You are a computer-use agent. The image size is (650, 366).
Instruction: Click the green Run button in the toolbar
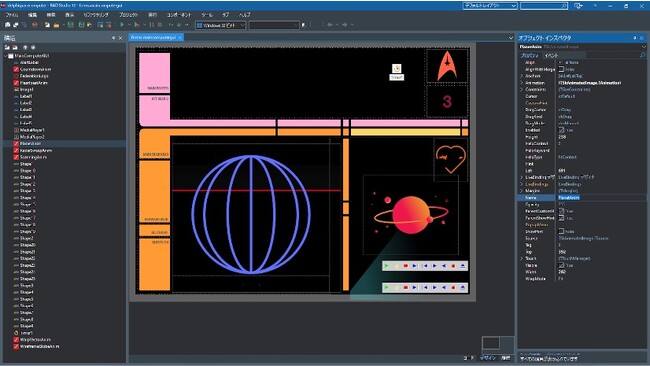pos(122,25)
